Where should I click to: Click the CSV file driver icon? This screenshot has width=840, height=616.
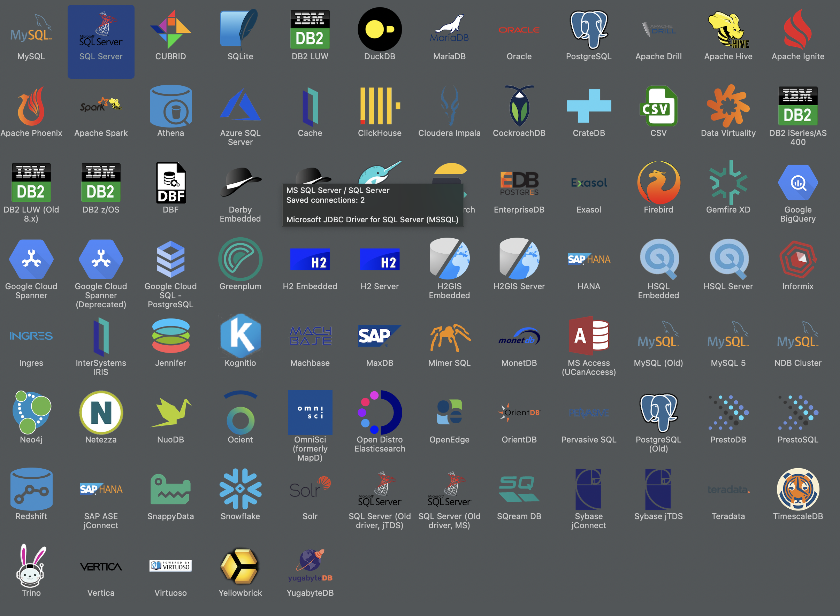[658, 106]
